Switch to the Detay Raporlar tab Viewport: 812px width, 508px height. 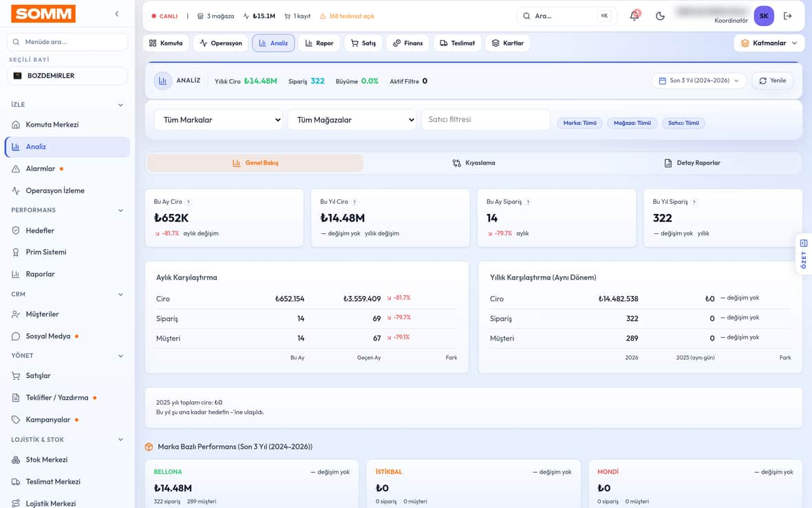pyautogui.click(x=692, y=163)
